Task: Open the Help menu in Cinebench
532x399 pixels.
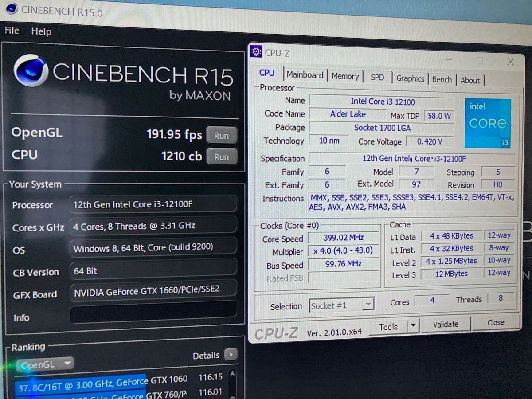Action: click(41, 31)
